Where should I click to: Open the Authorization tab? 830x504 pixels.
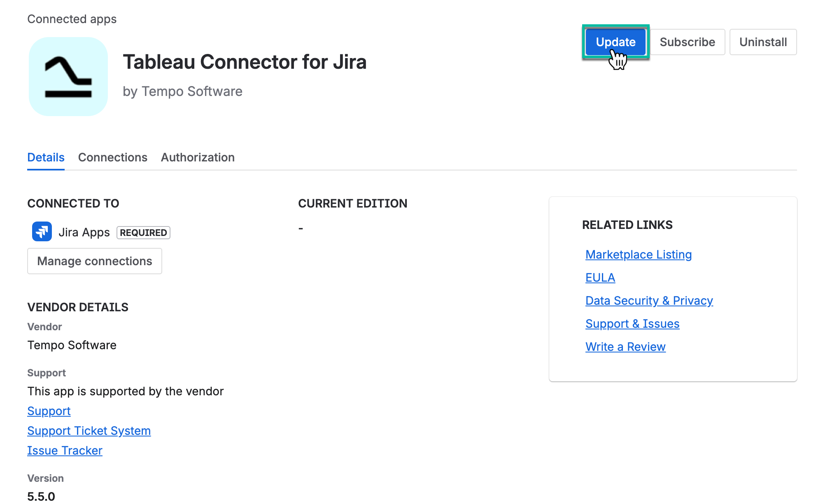coord(198,157)
